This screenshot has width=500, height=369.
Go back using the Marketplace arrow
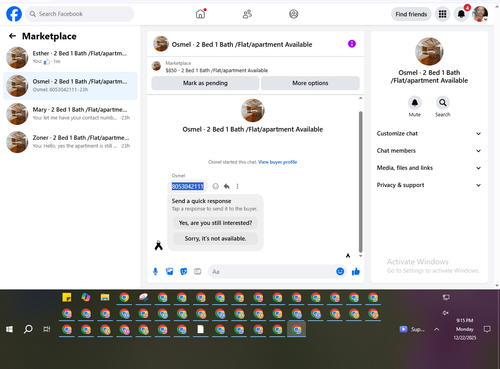(x=12, y=36)
